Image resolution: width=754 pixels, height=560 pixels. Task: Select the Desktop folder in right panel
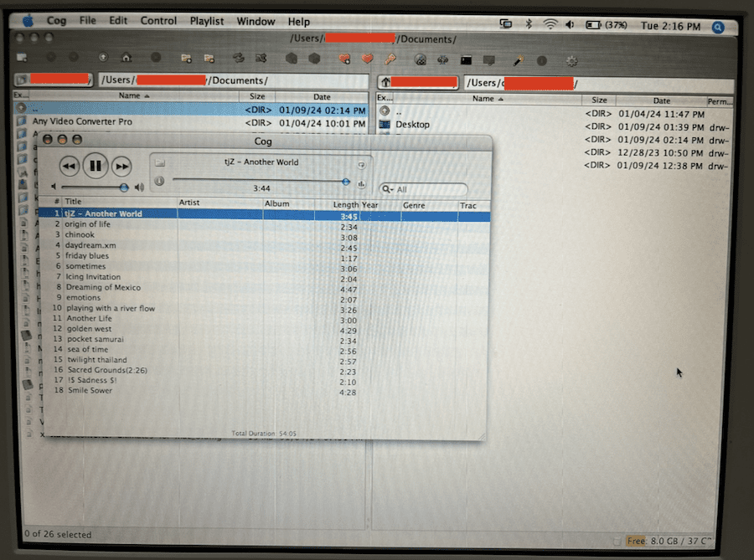click(x=412, y=125)
